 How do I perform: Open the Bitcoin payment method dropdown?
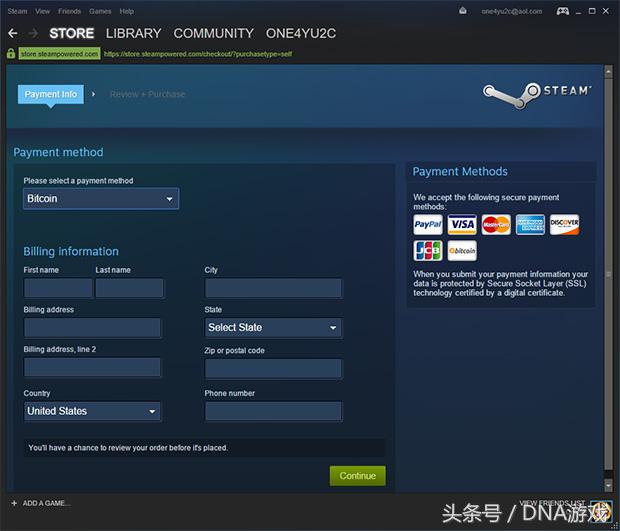[101, 198]
